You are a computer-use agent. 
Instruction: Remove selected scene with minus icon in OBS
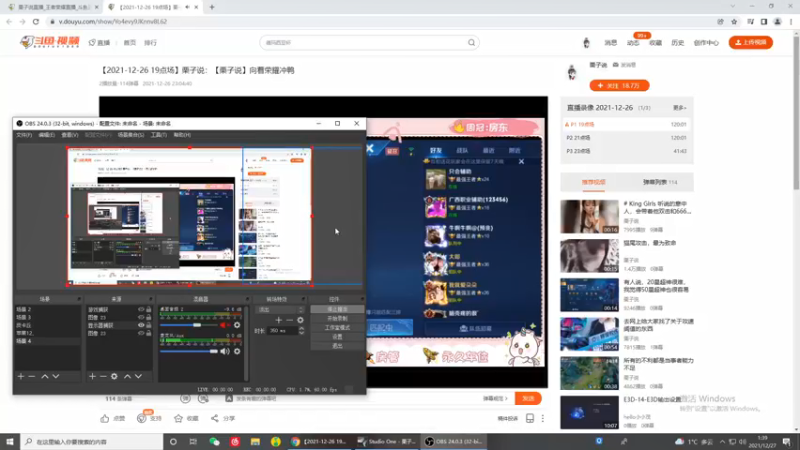coord(32,376)
